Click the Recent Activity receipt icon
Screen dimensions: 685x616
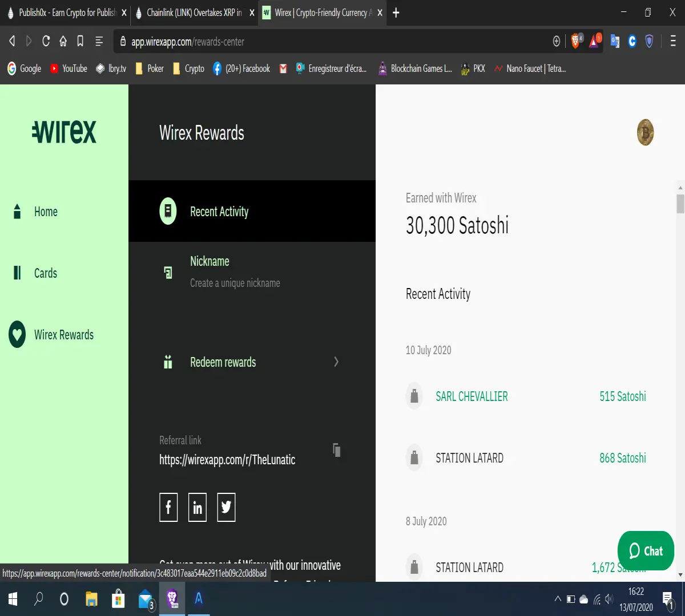click(168, 211)
